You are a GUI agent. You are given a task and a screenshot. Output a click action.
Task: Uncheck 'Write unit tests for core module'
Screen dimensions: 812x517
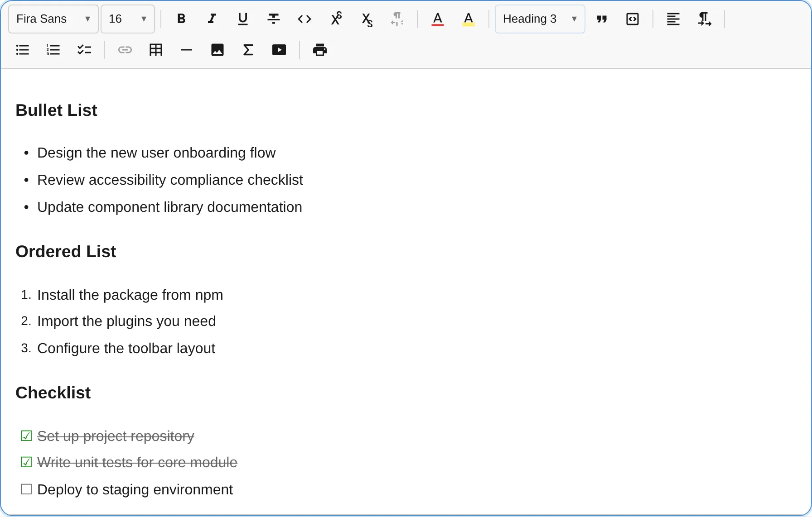(x=26, y=462)
